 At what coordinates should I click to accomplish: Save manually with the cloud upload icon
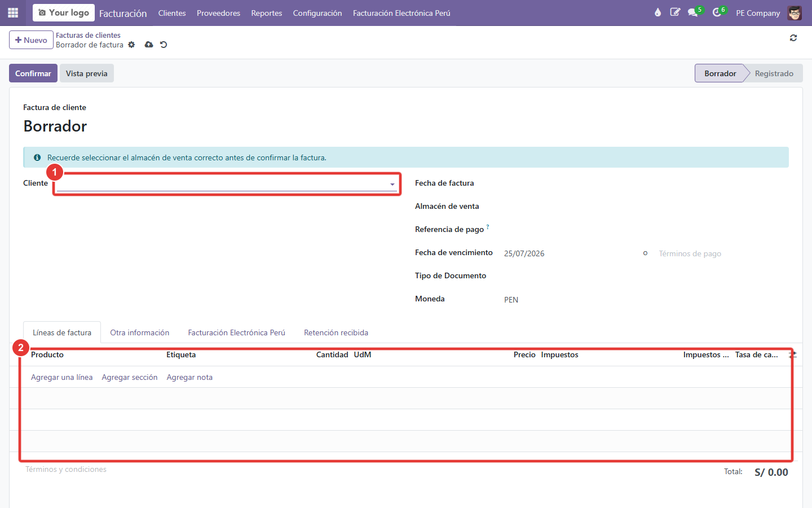[x=149, y=45]
